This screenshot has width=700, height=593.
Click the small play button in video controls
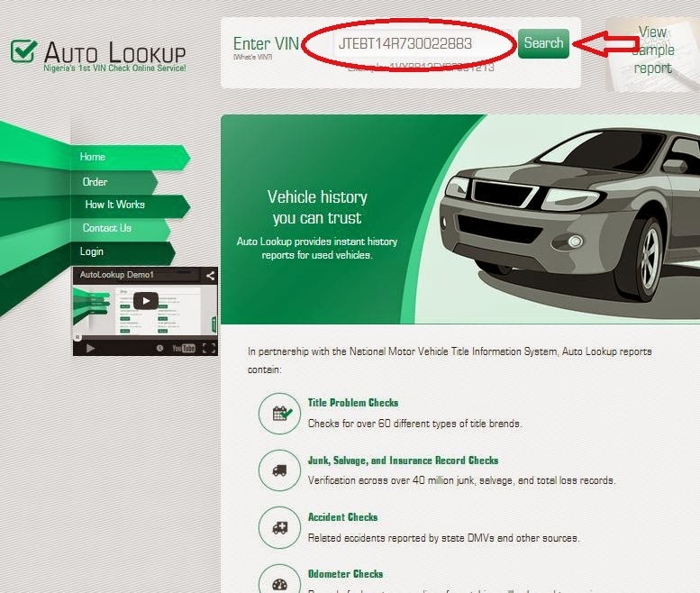tap(90, 348)
